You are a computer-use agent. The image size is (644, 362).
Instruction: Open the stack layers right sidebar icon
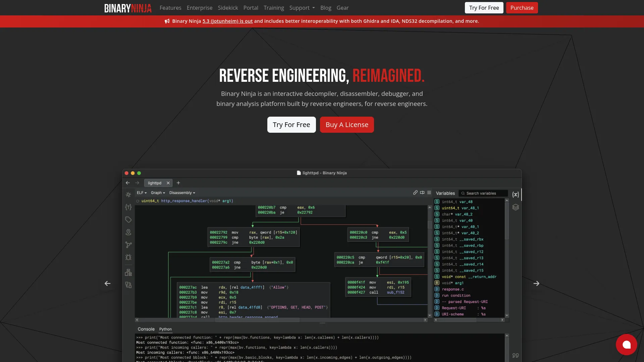pos(516,207)
